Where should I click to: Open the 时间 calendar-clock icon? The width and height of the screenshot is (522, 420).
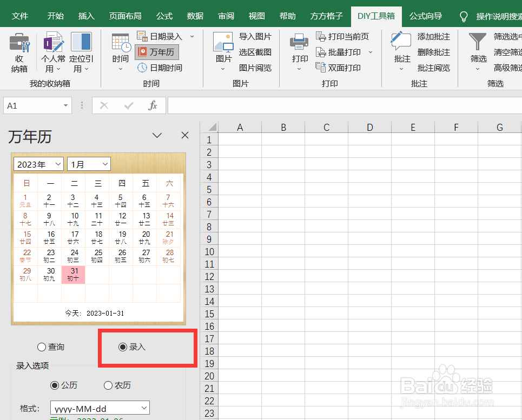tap(121, 43)
